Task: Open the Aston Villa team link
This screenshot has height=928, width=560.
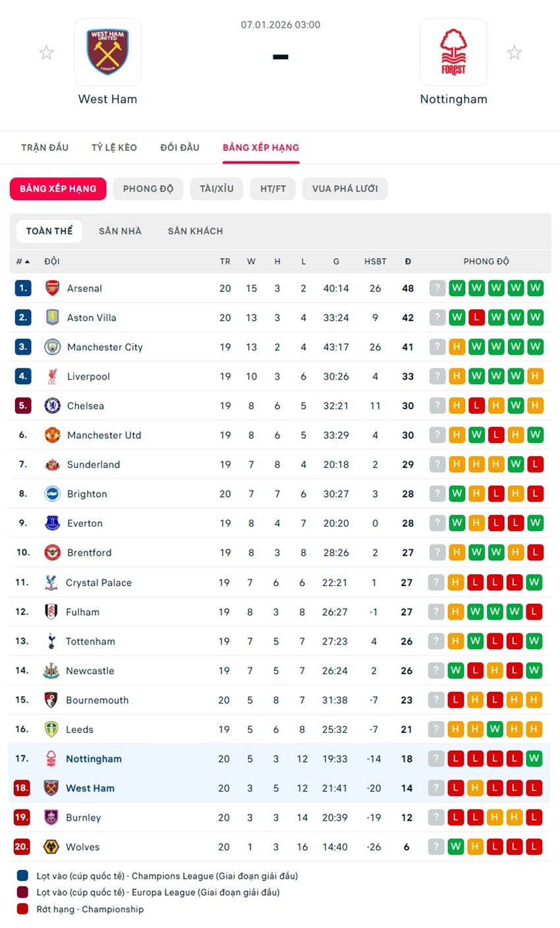Action: (92, 318)
